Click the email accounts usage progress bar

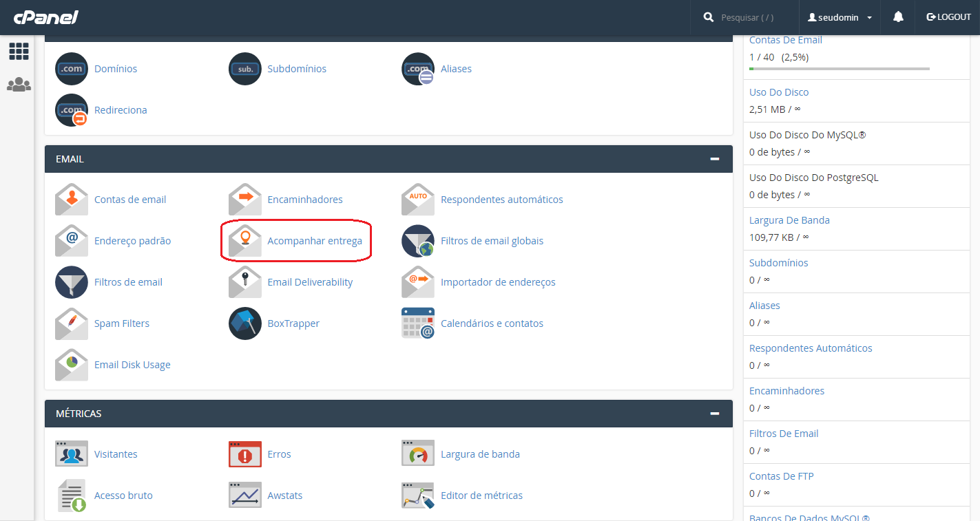(x=840, y=69)
